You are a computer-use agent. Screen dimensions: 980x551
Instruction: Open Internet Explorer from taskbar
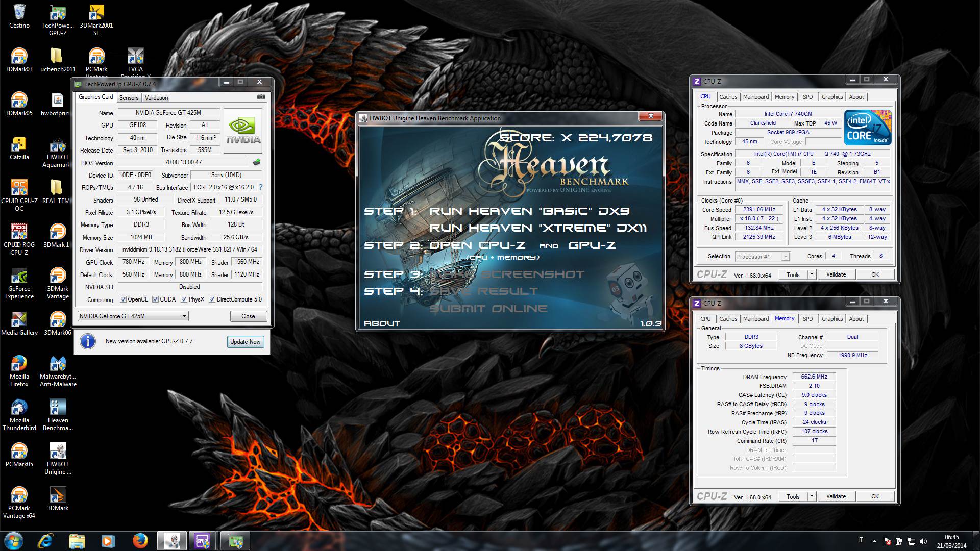pyautogui.click(x=46, y=541)
